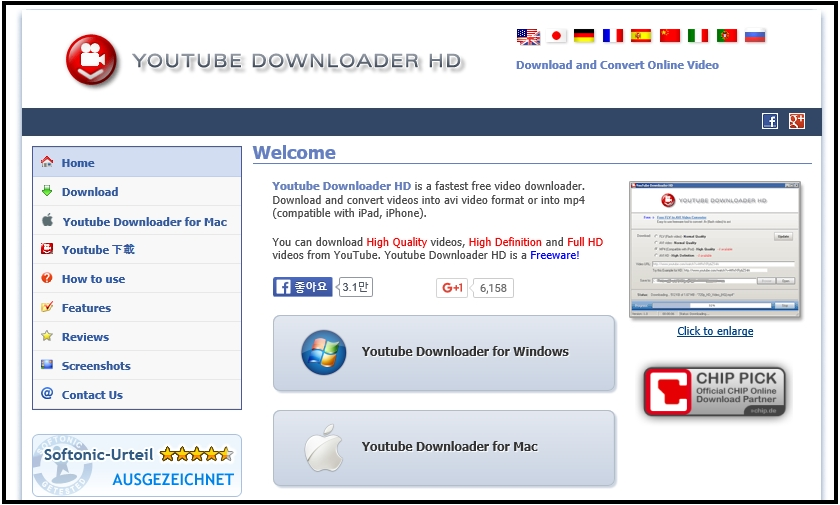Click the 6,158 Google Plus count
Viewport: 840px width, 505px height.
pyautogui.click(x=493, y=288)
